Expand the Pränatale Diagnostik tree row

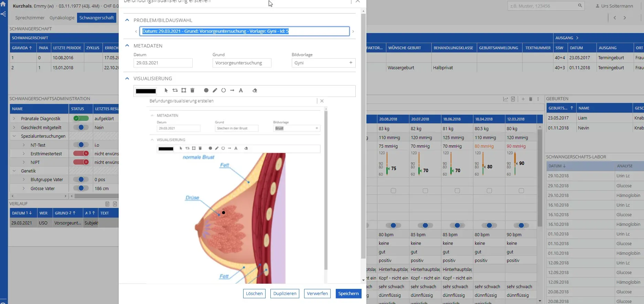tap(14, 118)
